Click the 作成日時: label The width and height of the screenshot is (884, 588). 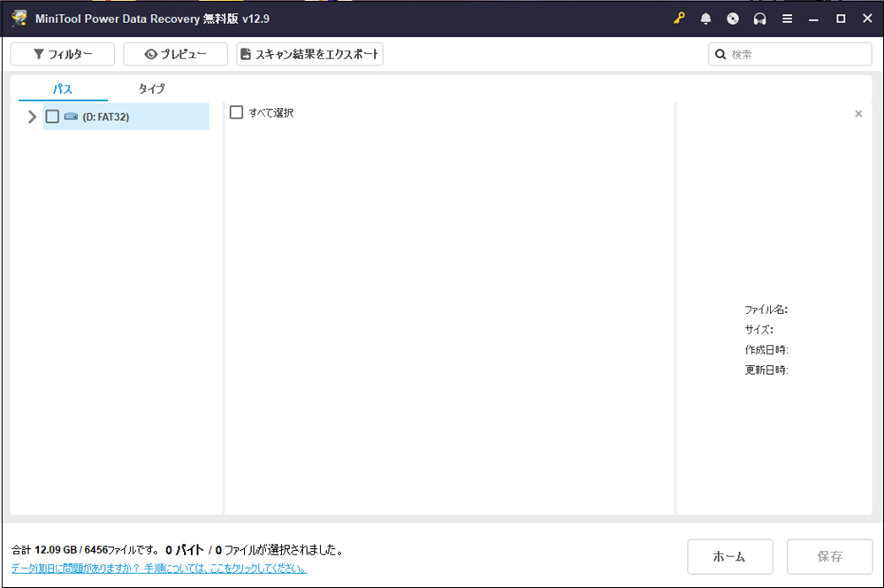pyautogui.click(x=766, y=349)
